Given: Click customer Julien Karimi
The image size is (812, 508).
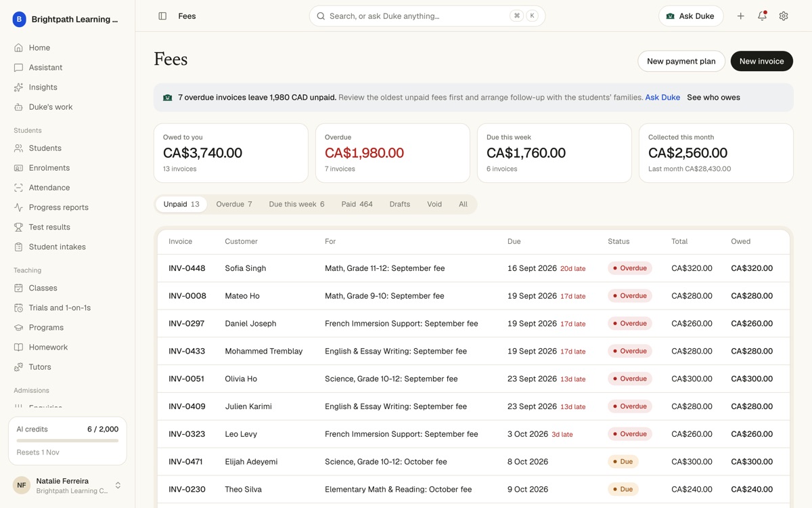Looking at the screenshot, I should pyautogui.click(x=248, y=406).
